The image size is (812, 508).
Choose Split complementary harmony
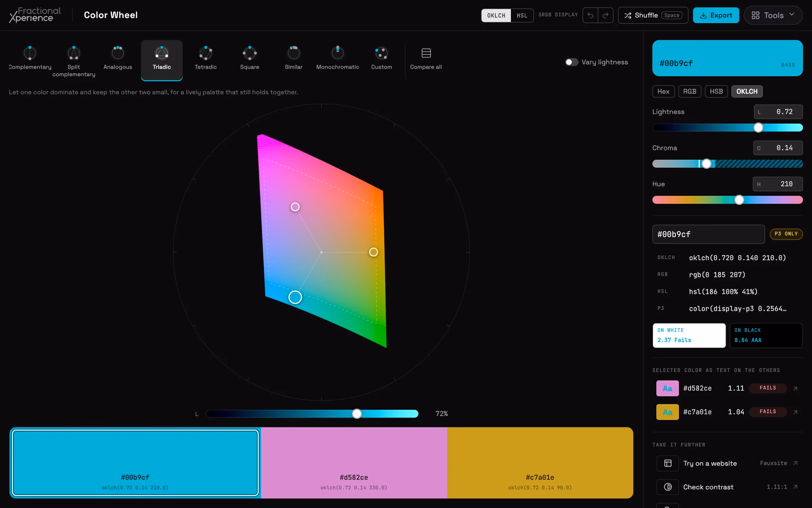click(x=74, y=61)
